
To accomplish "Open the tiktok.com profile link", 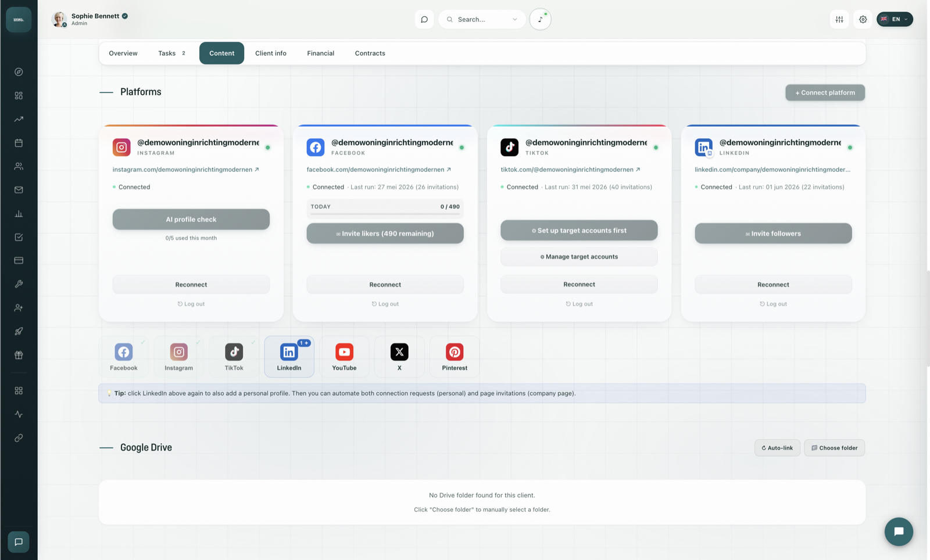I will [570, 170].
